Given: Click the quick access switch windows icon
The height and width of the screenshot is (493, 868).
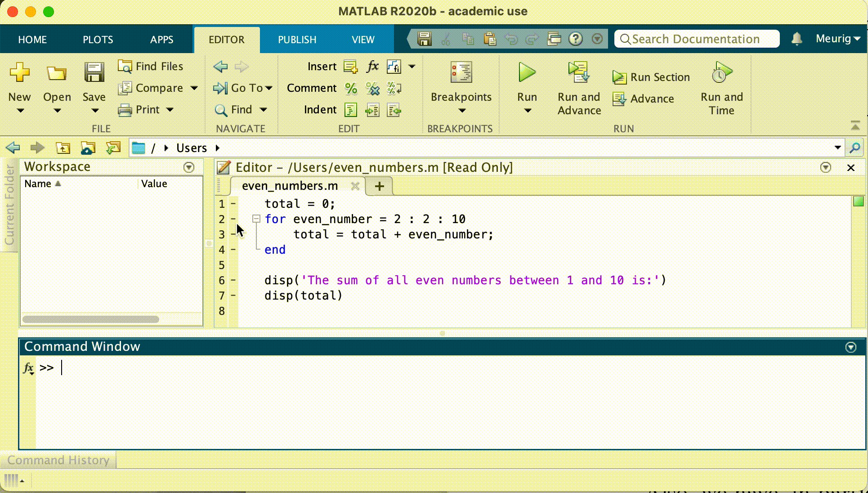Looking at the screenshot, I should tap(554, 39).
